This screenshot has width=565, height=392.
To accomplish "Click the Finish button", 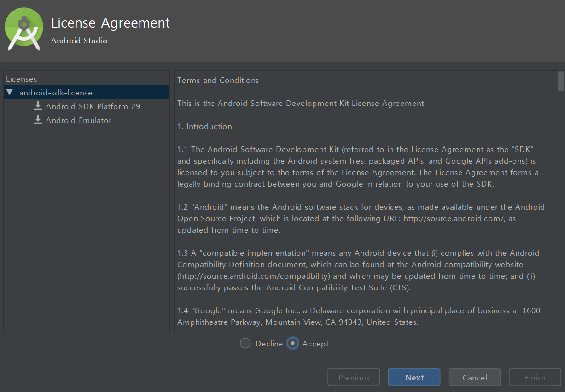I will [x=535, y=377].
